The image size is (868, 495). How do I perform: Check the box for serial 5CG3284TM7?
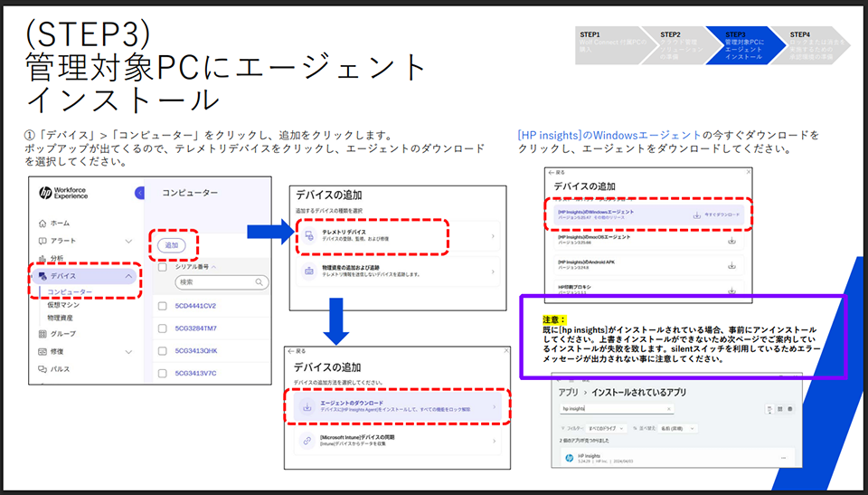click(163, 328)
